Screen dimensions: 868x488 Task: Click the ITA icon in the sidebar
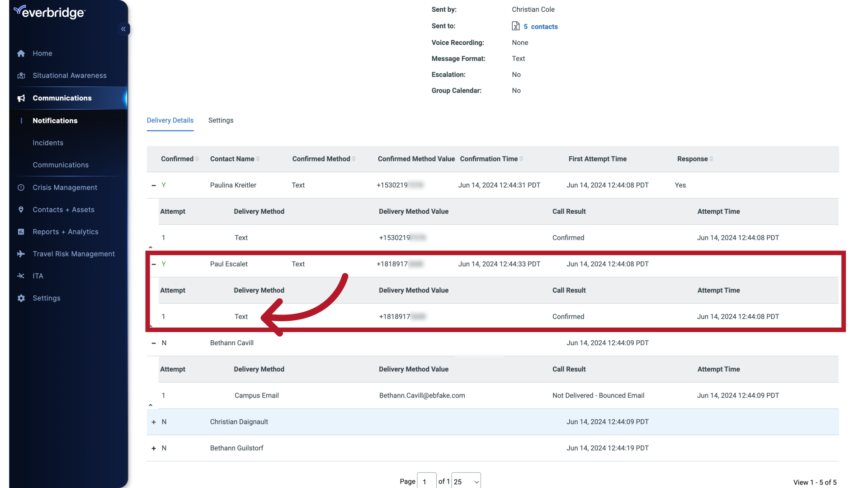21,276
